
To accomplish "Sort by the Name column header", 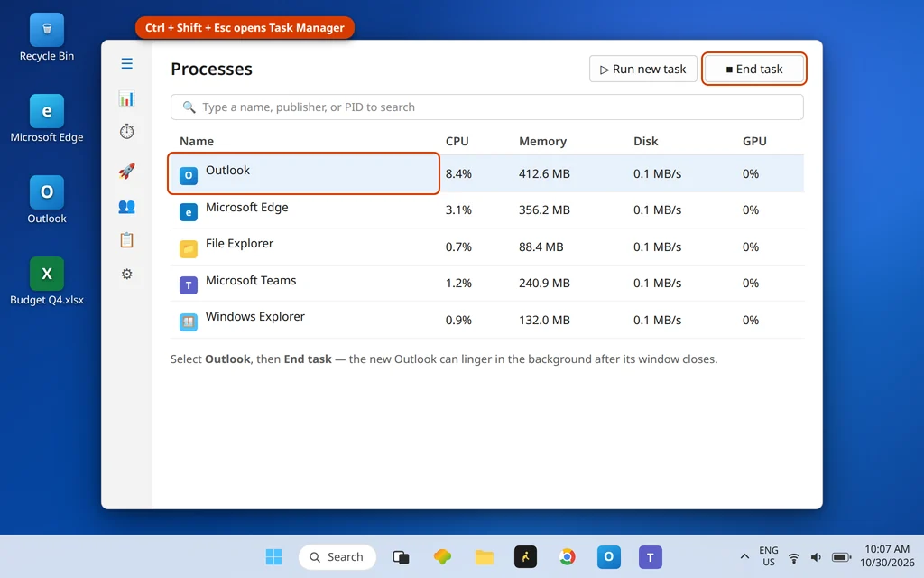I will (x=197, y=141).
